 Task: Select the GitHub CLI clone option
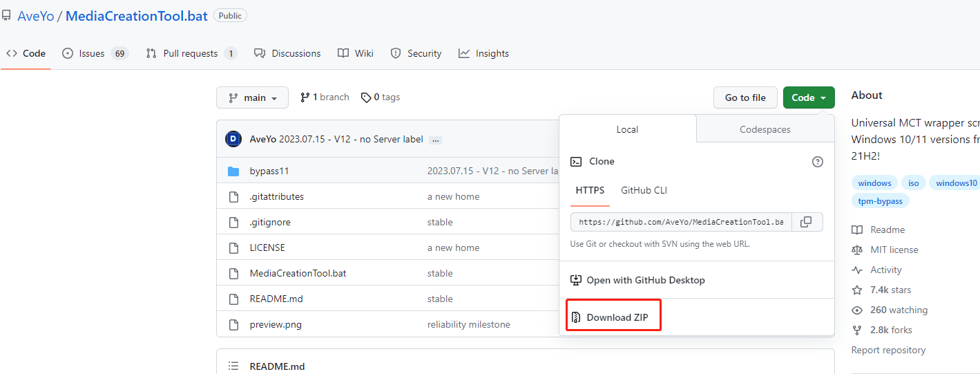pyautogui.click(x=644, y=190)
